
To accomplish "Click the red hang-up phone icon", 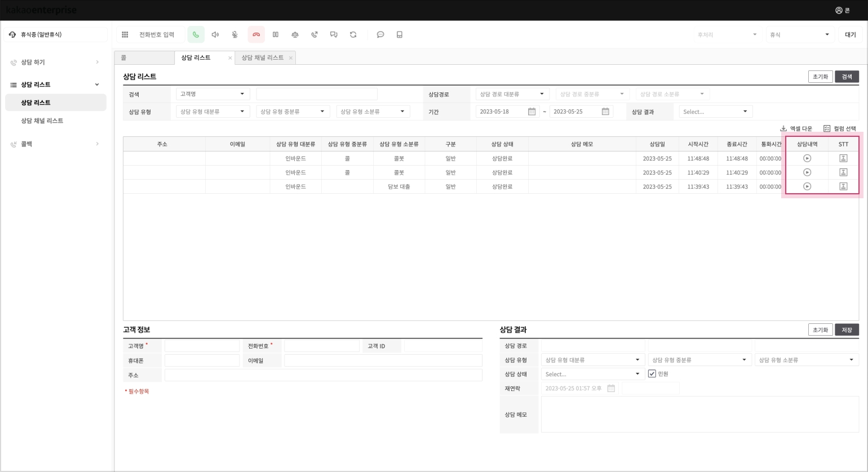I will 256,35.
